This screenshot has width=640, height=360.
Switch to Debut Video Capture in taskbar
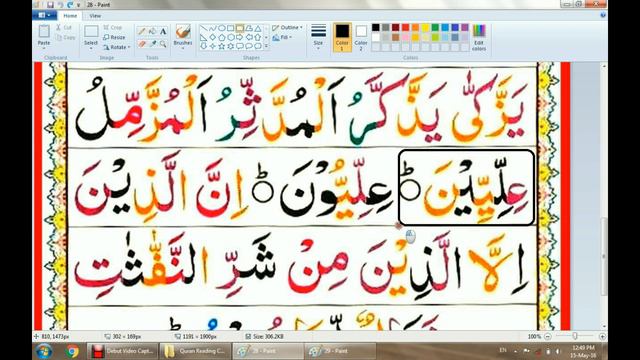(x=122, y=351)
